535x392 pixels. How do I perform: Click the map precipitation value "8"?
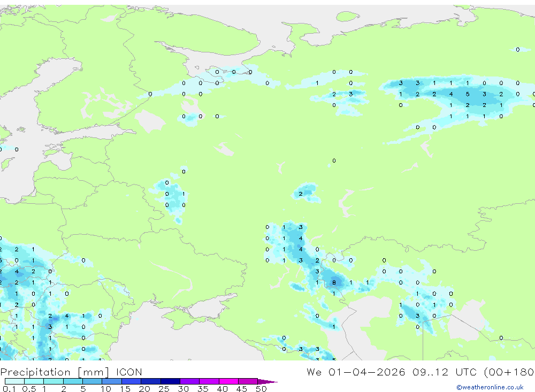click(334, 282)
